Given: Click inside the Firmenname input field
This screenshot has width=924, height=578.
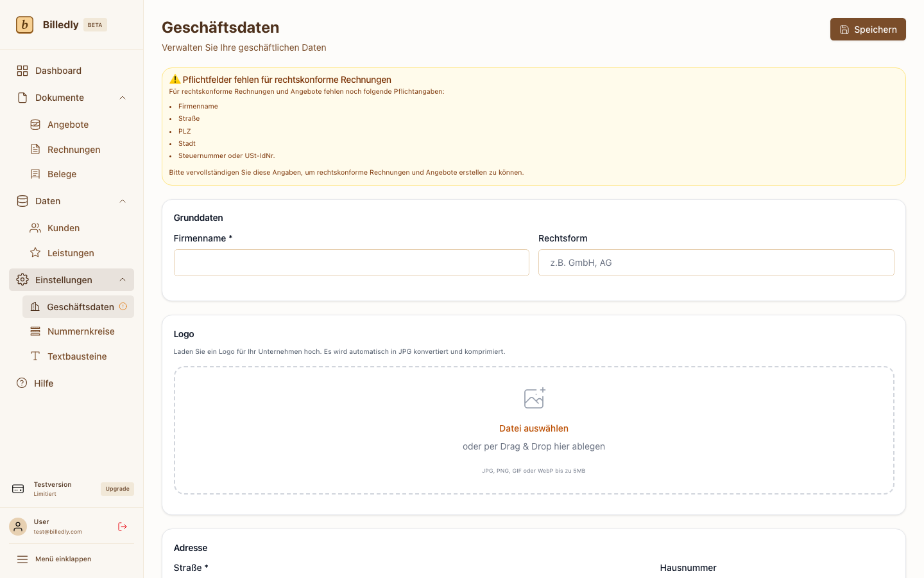Looking at the screenshot, I should (352, 263).
